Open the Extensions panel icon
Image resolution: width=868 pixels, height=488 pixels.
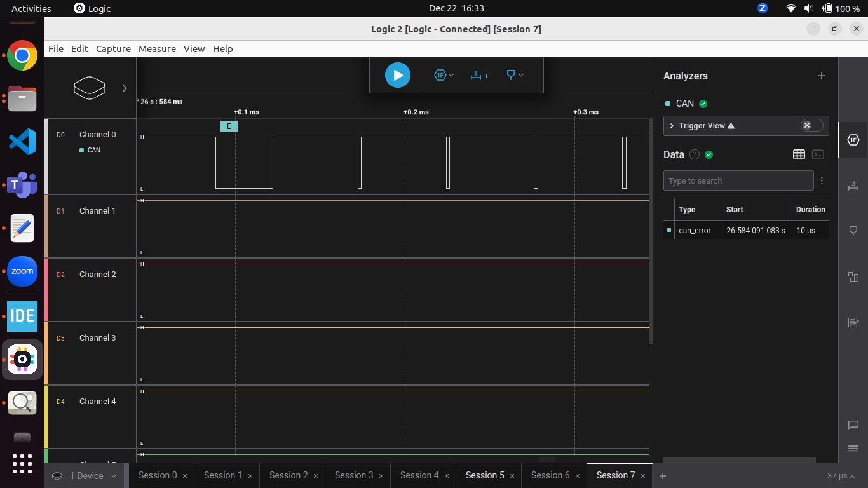(853, 277)
